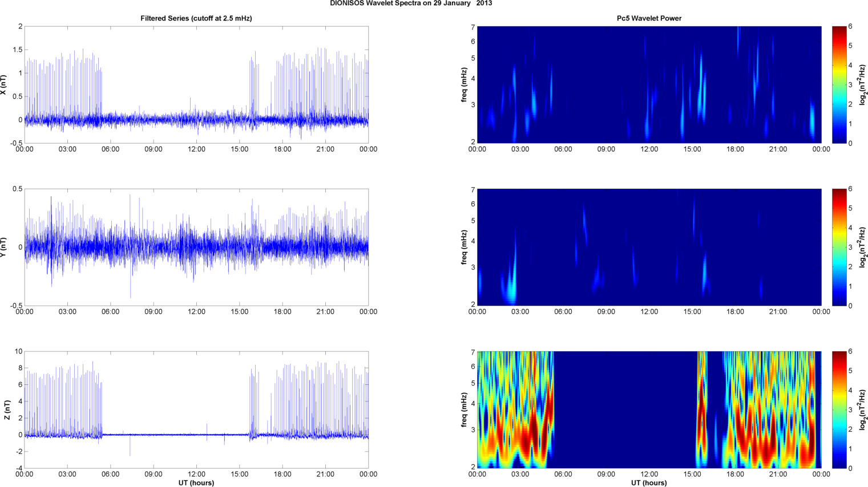
Task: Click the '2' frequency tick on the bottom spectrogram
Action: (473, 468)
